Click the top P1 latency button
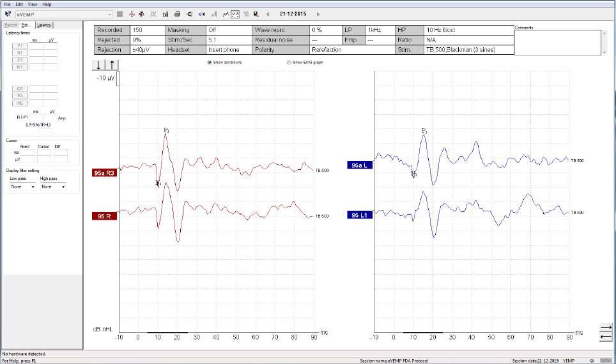This screenshot has height=364, width=616. coord(20,45)
